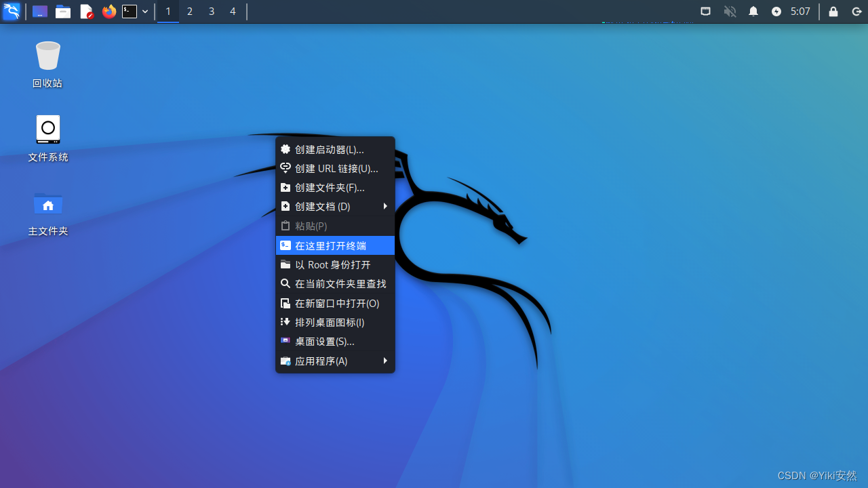
Task: Choose 在新窗口中打开(O) menu entry
Action: [x=335, y=303]
